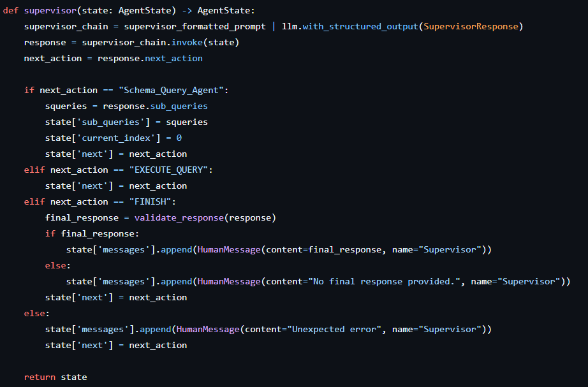Click the llm identifier after the pipe
Image resolution: width=588 pixels, height=387 pixels.
[x=289, y=26]
